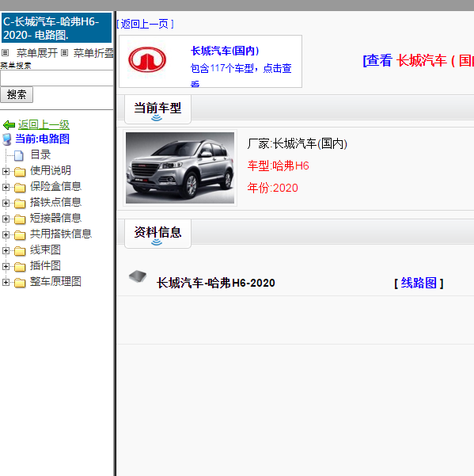Click the folder icon beside 保险盒信息
This screenshot has width=474, height=476.
(20, 187)
